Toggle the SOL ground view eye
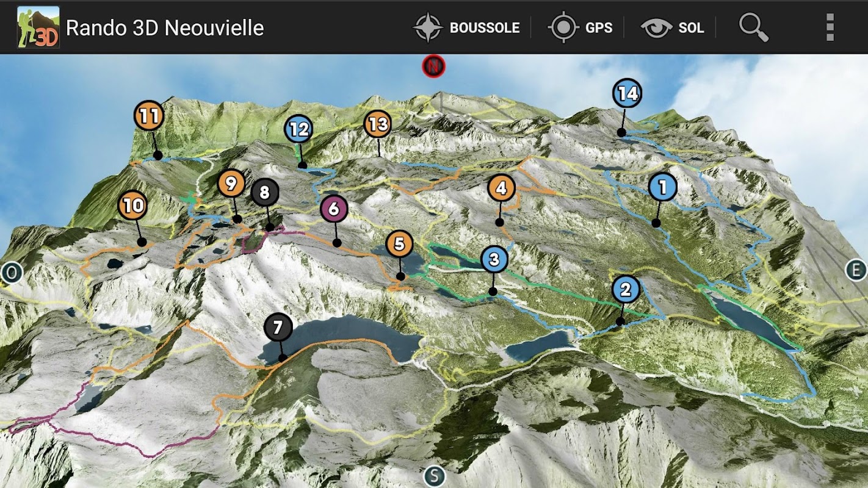The image size is (868, 488). click(672, 27)
